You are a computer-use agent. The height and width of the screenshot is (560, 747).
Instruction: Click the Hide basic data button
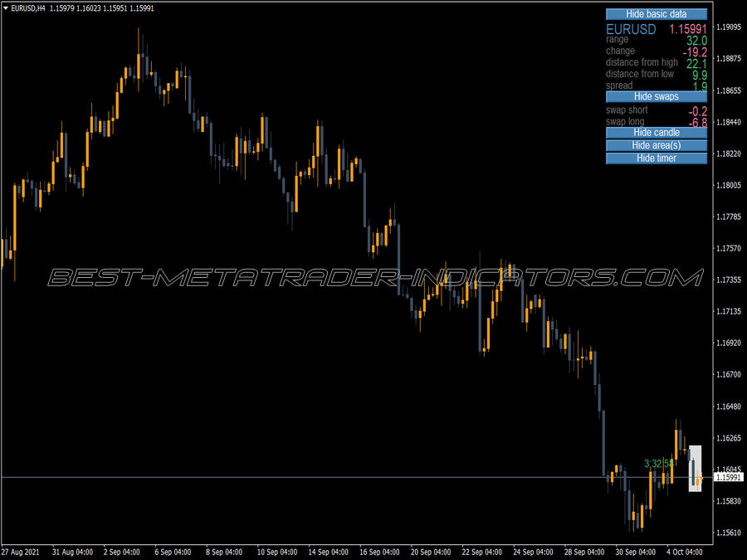(x=656, y=14)
